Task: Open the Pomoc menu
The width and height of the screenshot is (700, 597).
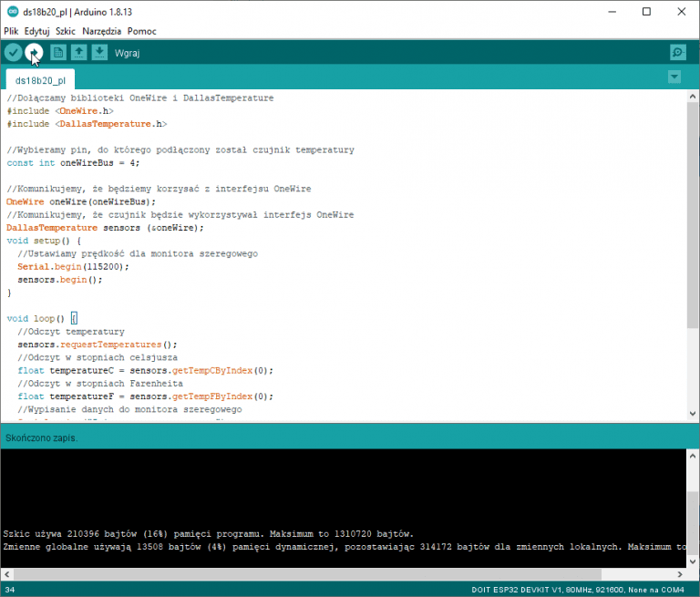Action: [x=141, y=31]
